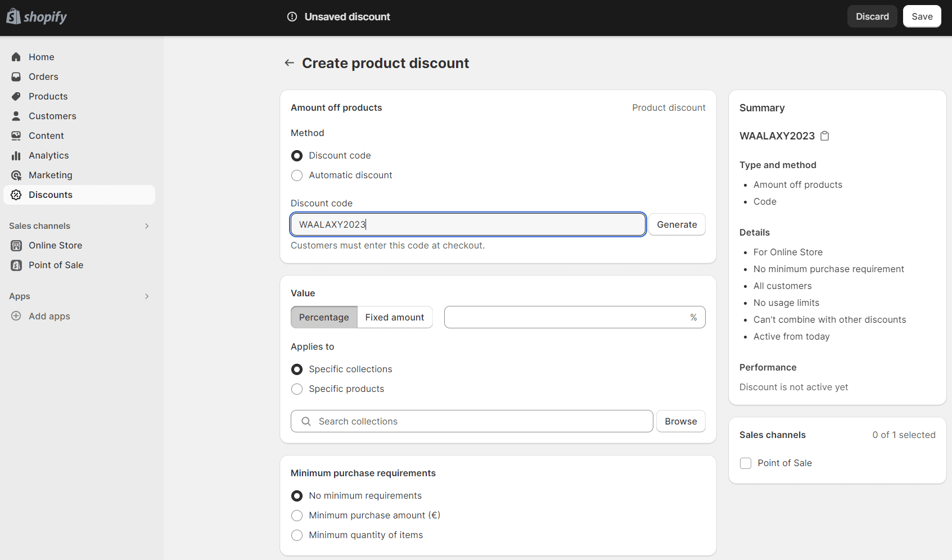Open the Point of Sale channel in sidebar

point(79,265)
